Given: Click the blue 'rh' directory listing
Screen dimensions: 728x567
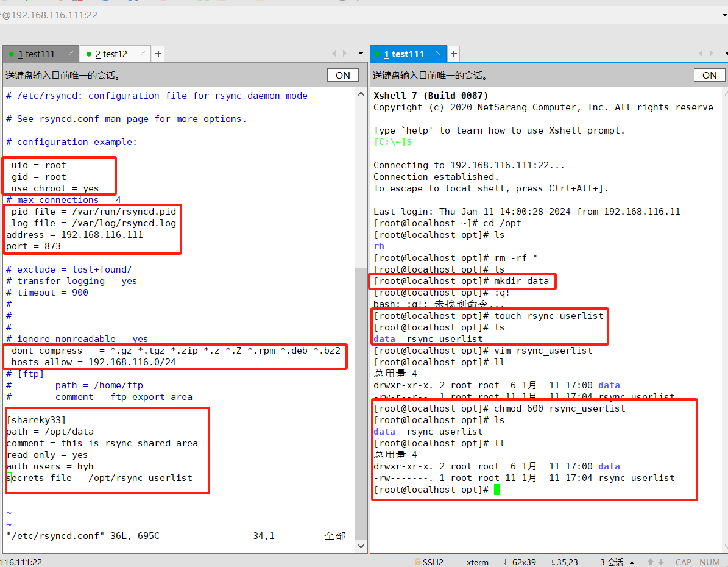Looking at the screenshot, I should [380, 246].
